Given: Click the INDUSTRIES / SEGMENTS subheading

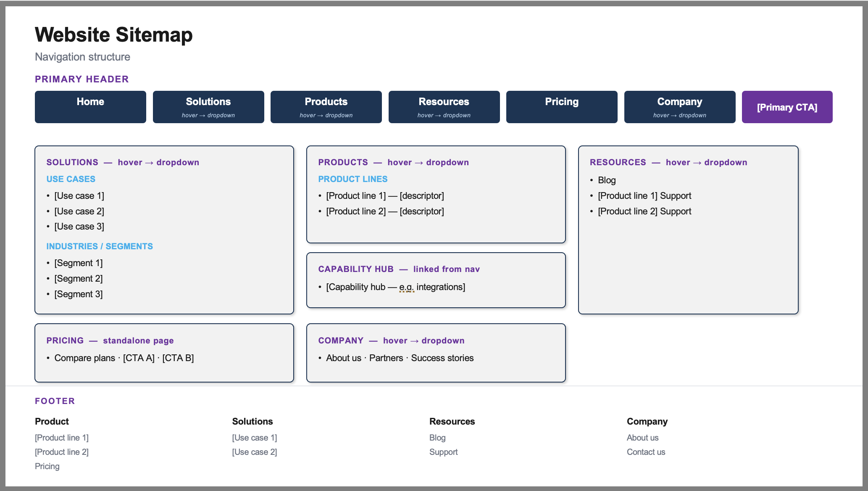Looking at the screenshot, I should tap(100, 246).
